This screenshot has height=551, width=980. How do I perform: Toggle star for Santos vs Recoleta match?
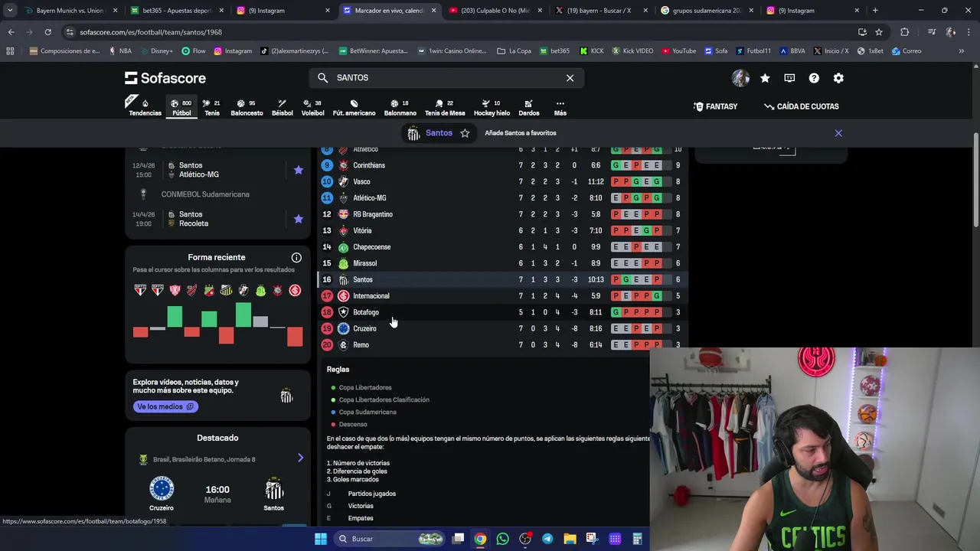point(299,219)
